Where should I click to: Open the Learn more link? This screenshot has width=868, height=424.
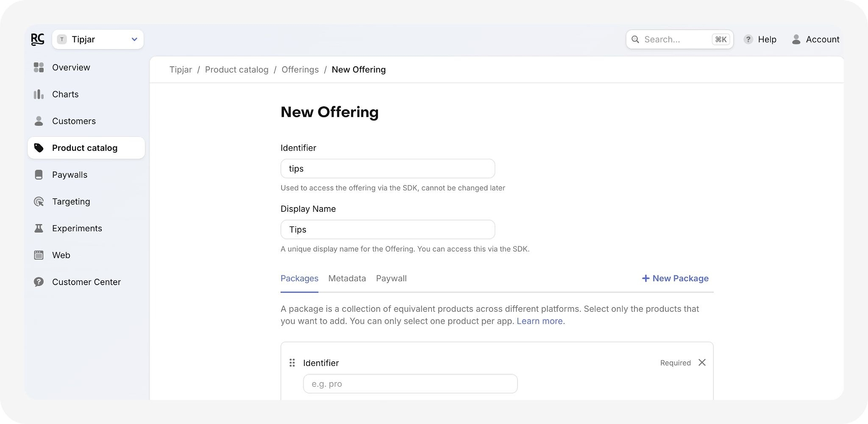tap(540, 321)
